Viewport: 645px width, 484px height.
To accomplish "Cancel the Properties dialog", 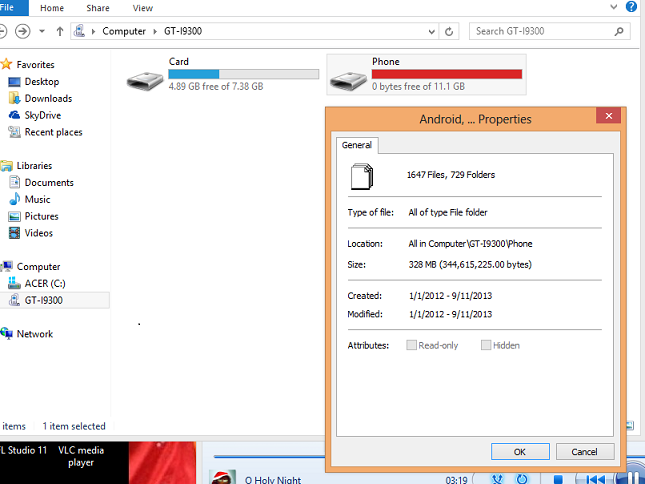I will pos(584,451).
